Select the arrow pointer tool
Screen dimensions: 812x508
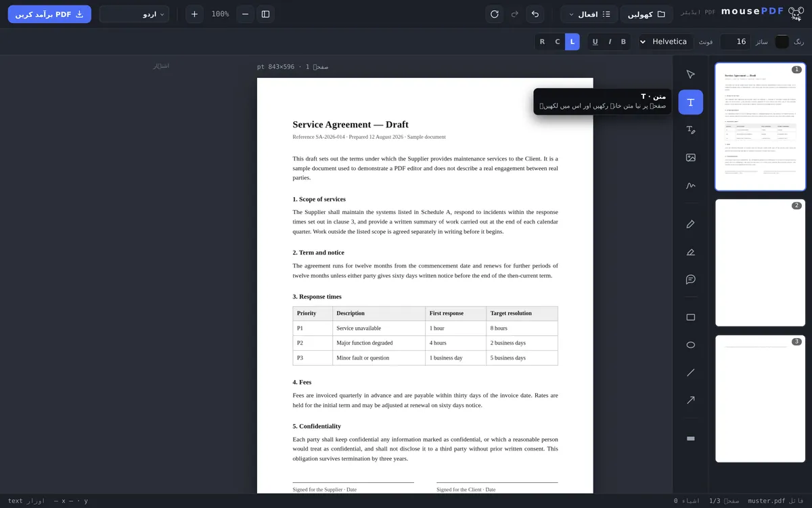(690, 75)
